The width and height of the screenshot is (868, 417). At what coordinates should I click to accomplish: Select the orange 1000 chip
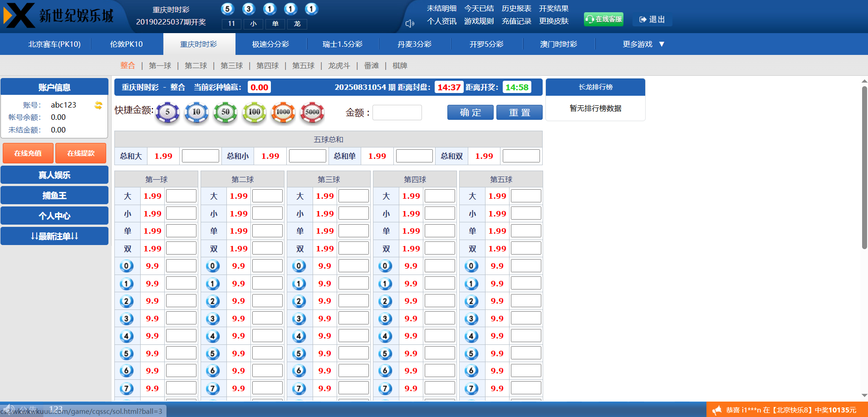pyautogui.click(x=283, y=112)
